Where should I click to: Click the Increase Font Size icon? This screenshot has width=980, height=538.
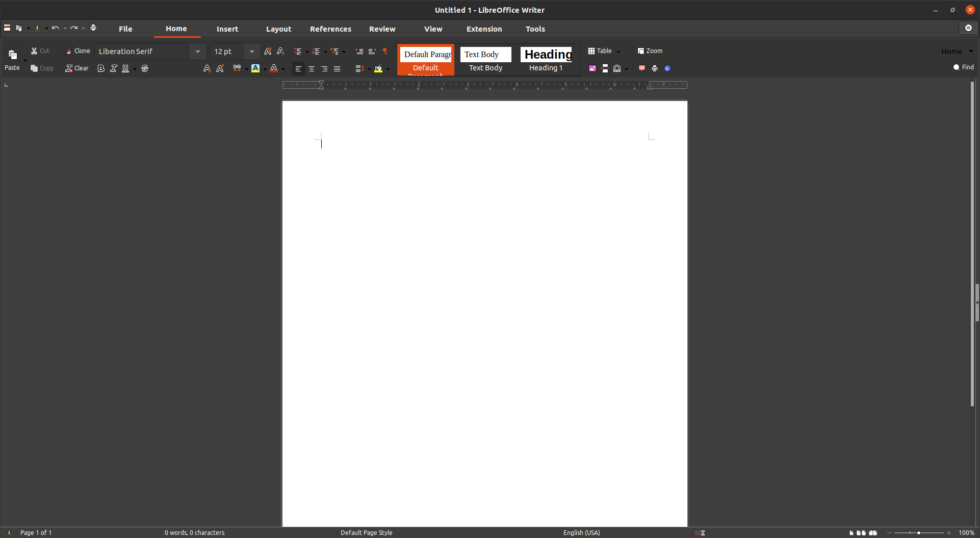coord(268,52)
